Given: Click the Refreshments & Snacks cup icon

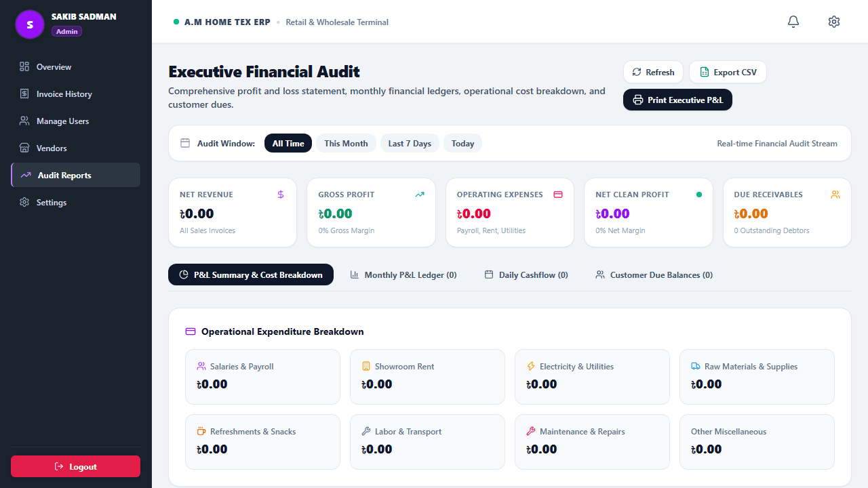Looking at the screenshot, I should tap(201, 431).
